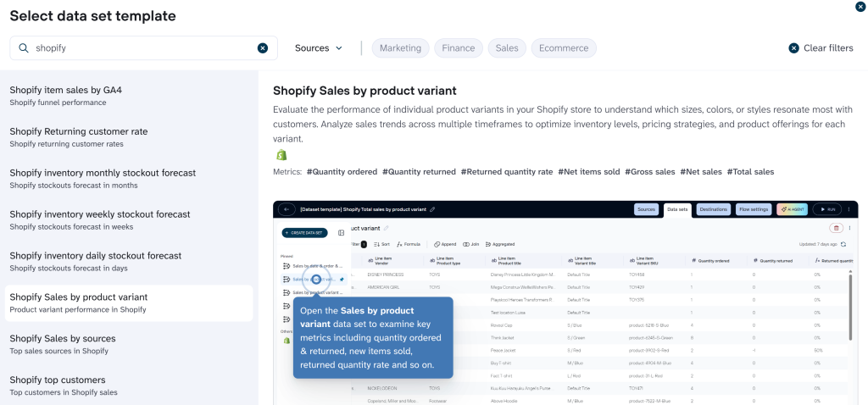Click the green Shopify bag logo under the description
This screenshot has height=405, width=868.
(281, 154)
